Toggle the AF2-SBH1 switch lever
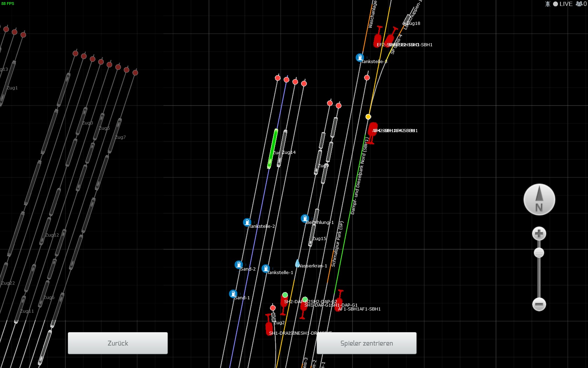The width and height of the screenshot is (588, 368). click(x=372, y=133)
